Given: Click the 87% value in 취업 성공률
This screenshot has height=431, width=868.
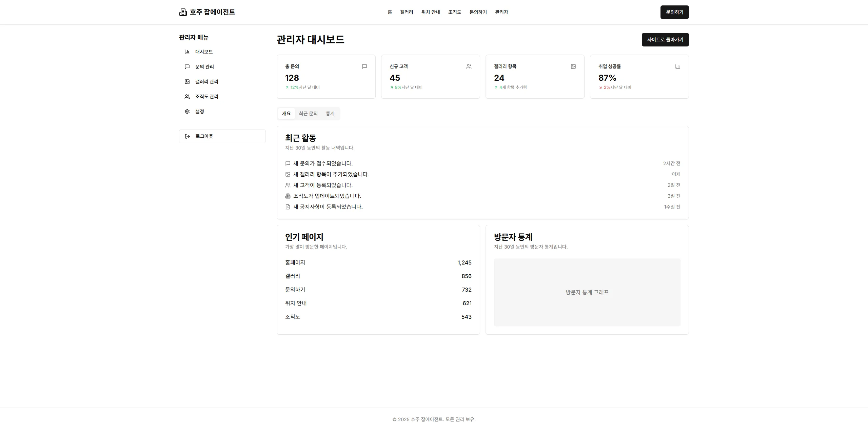Looking at the screenshot, I should click(607, 78).
